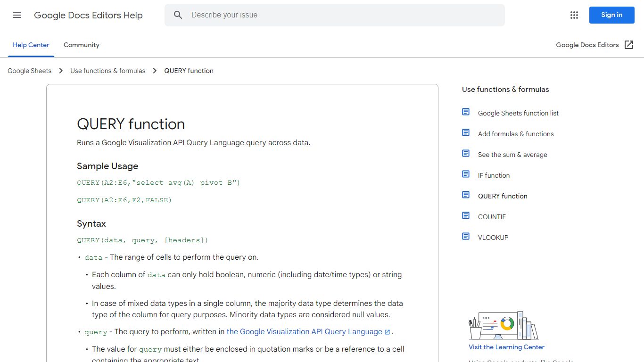Open the Google Visualization API Query Language link

pos(305,332)
